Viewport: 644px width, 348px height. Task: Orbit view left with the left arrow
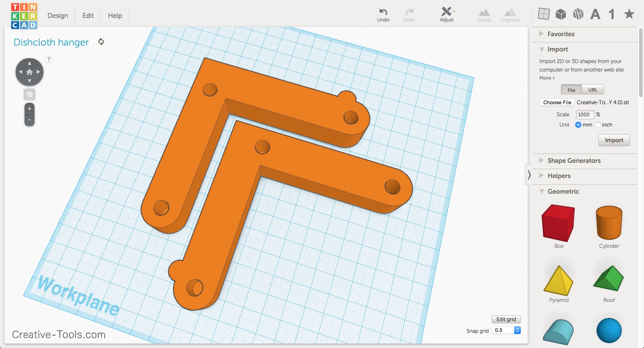[21, 72]
